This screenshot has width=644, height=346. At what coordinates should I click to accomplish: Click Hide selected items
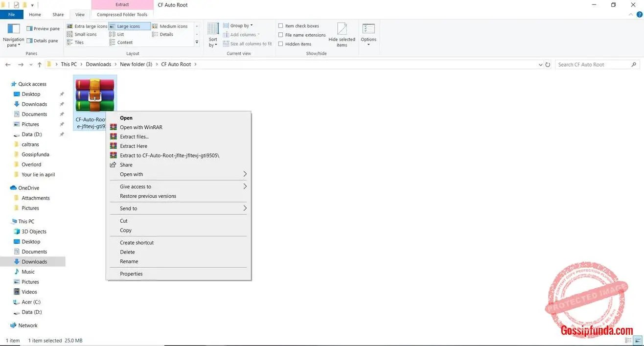tap(342, 35)
